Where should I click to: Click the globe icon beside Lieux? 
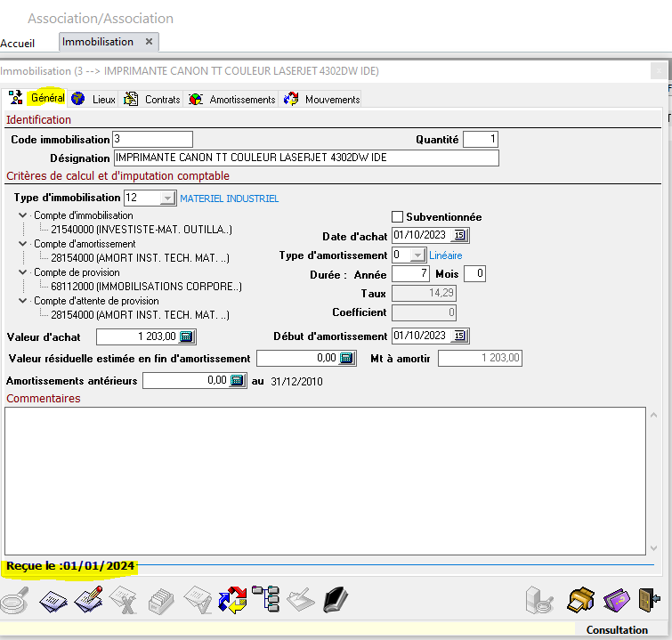78,99
